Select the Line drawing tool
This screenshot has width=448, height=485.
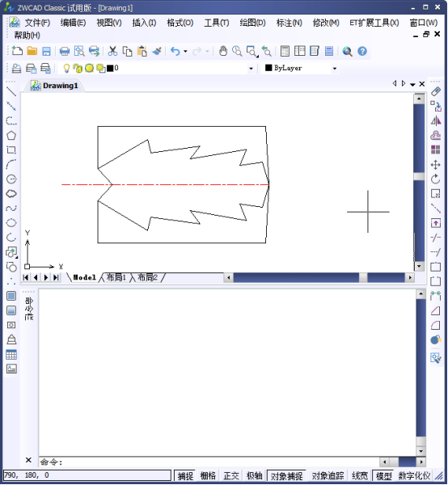[x=11, y=91]
